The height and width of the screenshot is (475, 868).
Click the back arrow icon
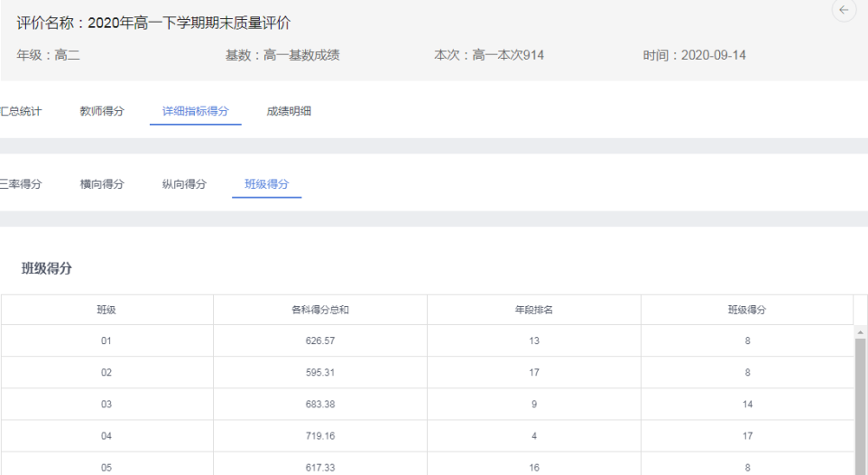click(x=844, y=10)
